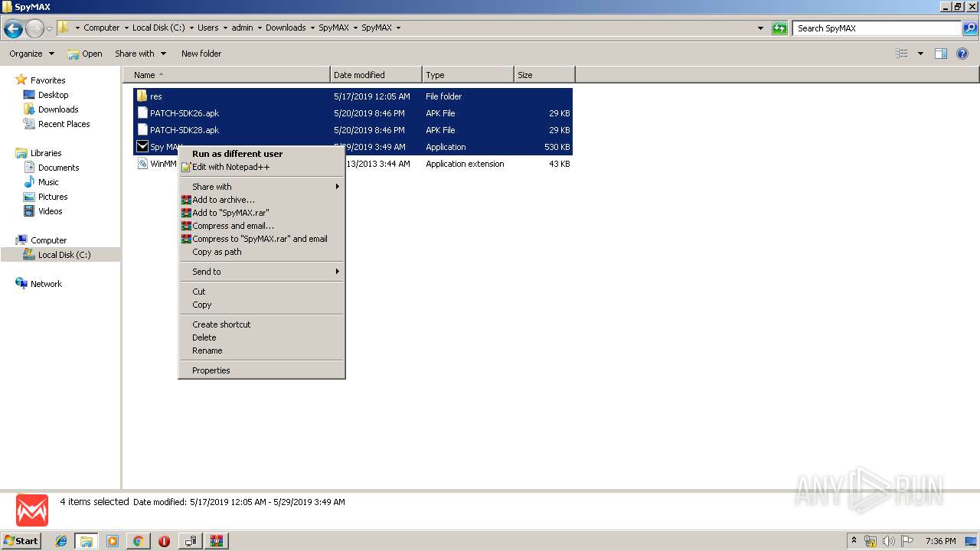Click the volume speaker tray icon
The image size is (980, 551).
[x=889, y=541]
